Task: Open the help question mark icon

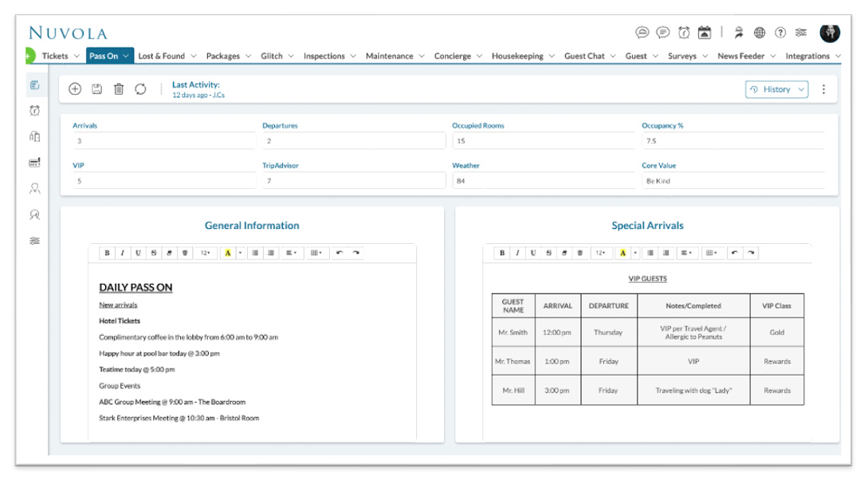Action: 780,33
